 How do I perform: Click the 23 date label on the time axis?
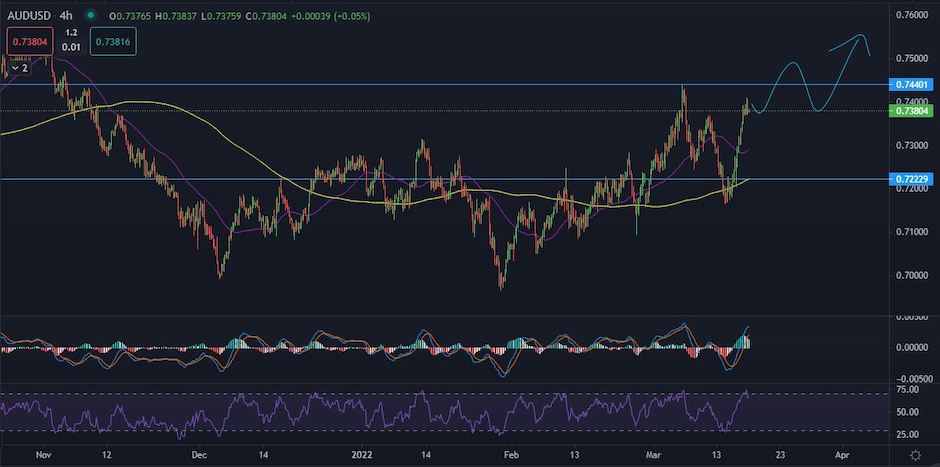pos(779,454)
